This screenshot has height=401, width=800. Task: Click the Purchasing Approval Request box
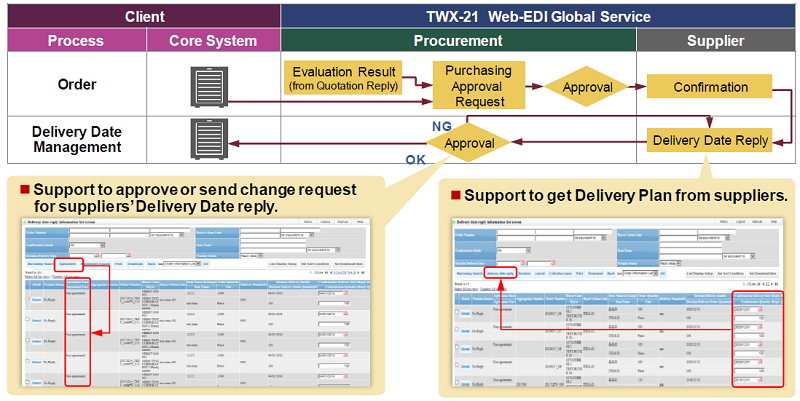click(x=479, y=86)
